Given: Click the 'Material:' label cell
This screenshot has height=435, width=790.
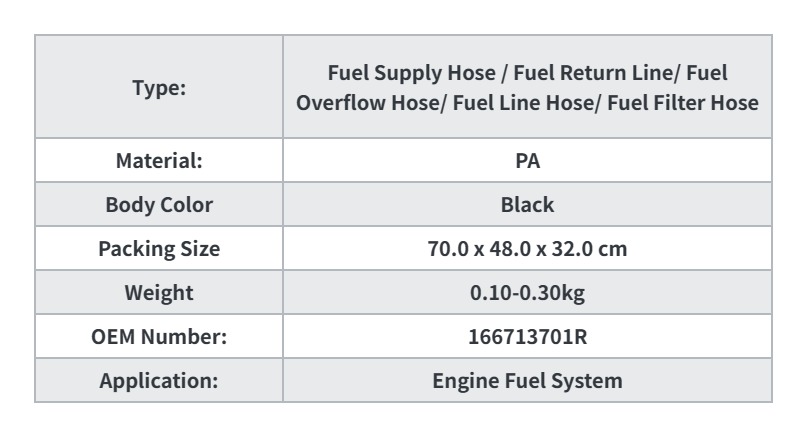Looking at the screenshot, I should coord(160,160).
